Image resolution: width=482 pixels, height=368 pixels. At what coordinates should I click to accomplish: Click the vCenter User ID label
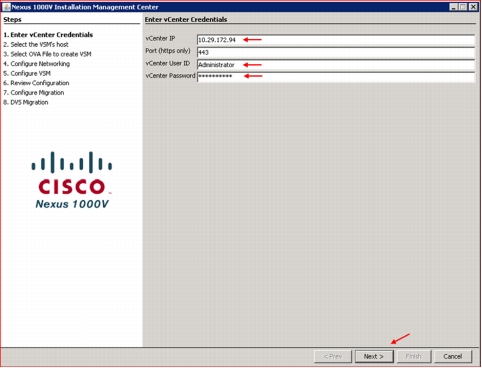(x=168, y=63)
